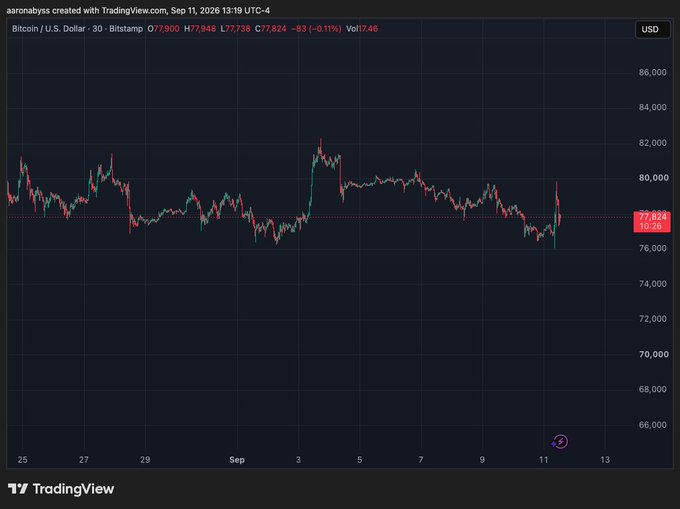Screen dimensions: 680x509
Task: Click the 7 date axis label
Action: (x=421, y=460)
